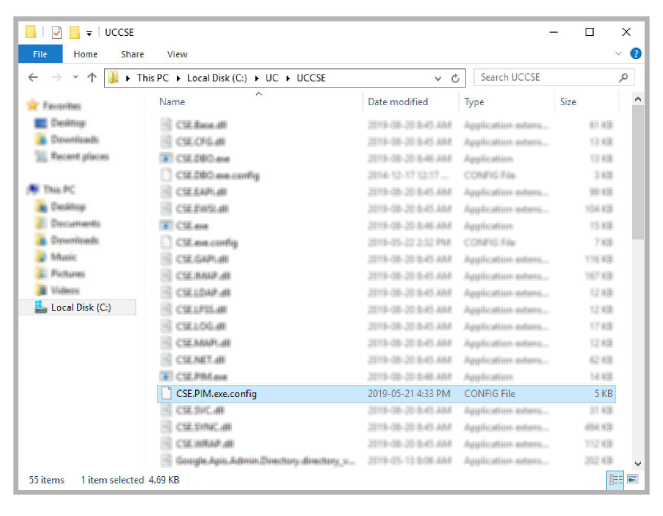Click the search magnifier icon
Image resolution: width=663 pixels, height=516 pixels.
coord(624,78)
